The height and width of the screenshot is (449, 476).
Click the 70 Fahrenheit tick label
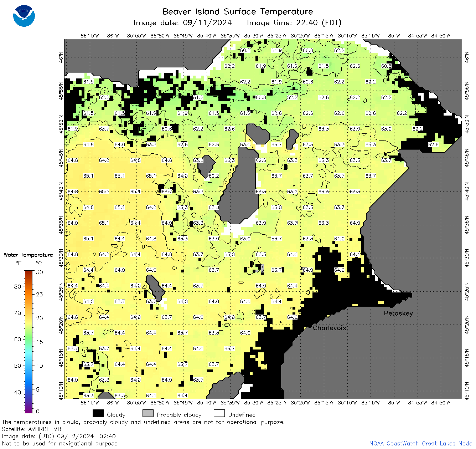click(17, 313)
